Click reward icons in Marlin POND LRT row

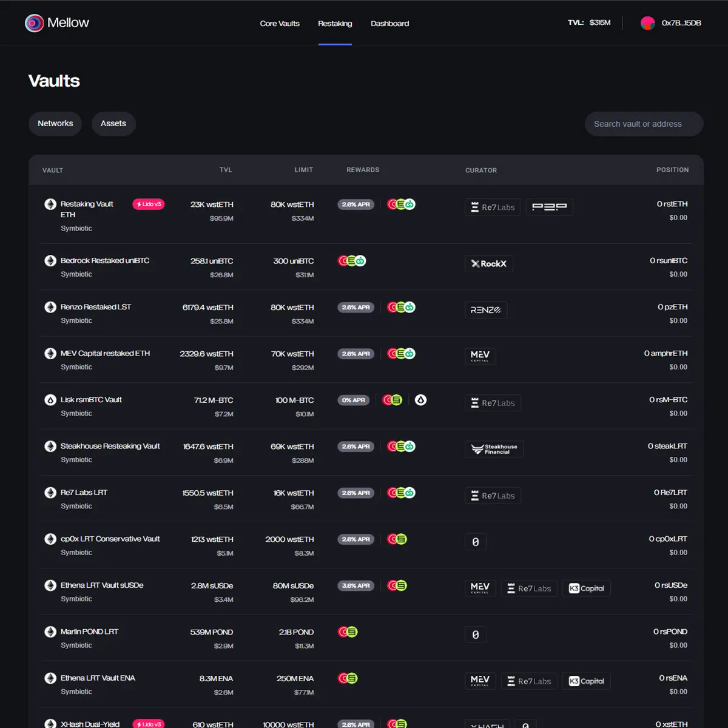pos(348,632)
